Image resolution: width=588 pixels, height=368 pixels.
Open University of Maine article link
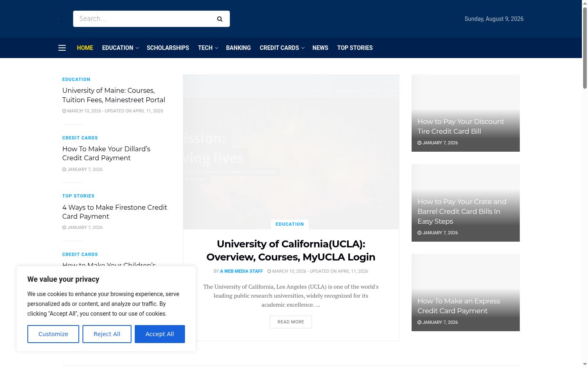(x=114, y=95)
